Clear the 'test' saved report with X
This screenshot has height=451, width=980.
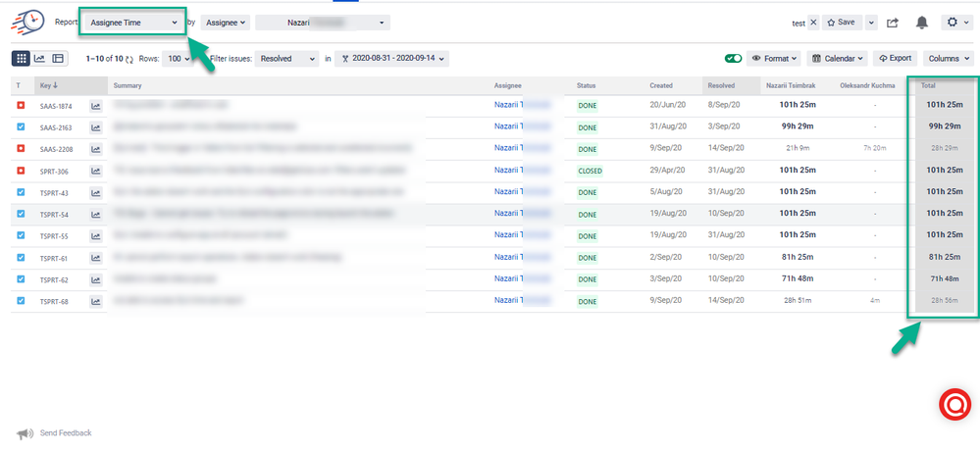click(812, 23)
